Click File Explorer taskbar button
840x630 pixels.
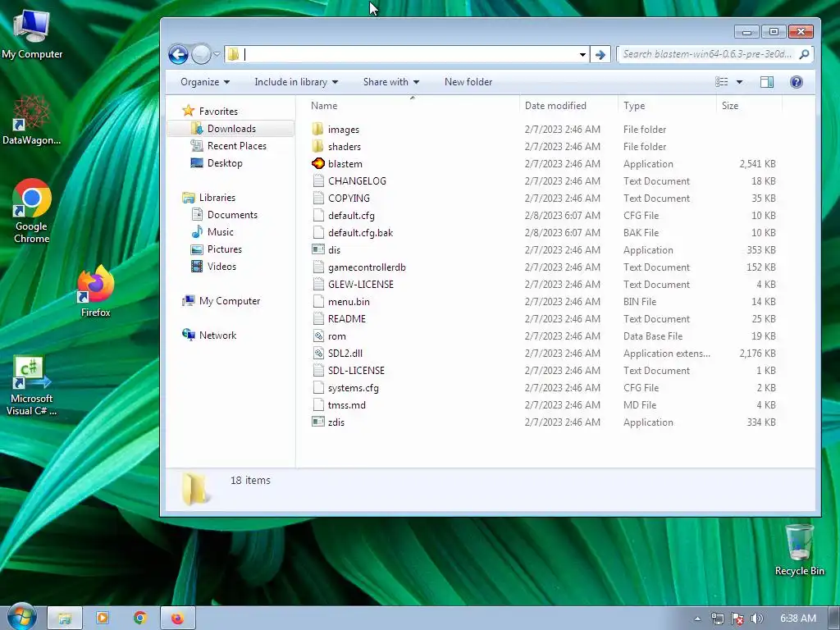(65, 619)
